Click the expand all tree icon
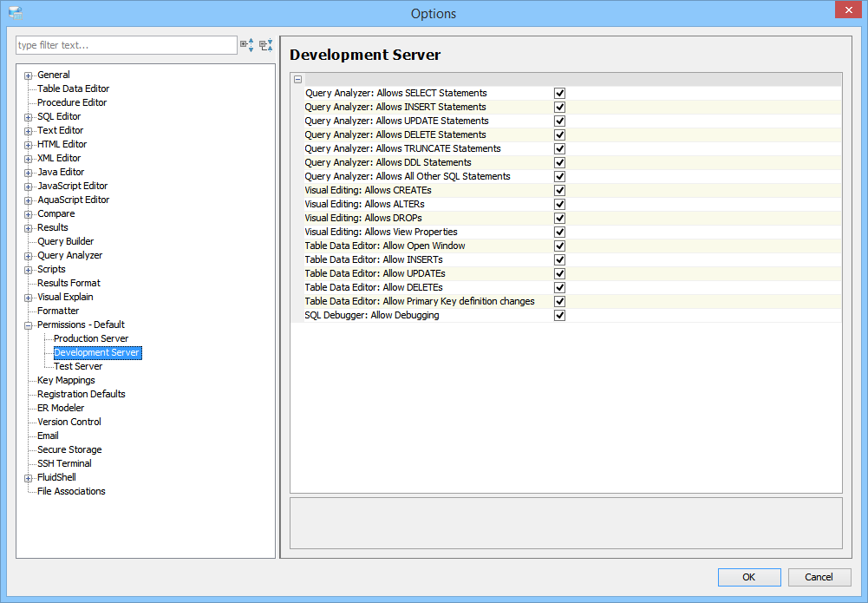 click(x=247, y=45)
